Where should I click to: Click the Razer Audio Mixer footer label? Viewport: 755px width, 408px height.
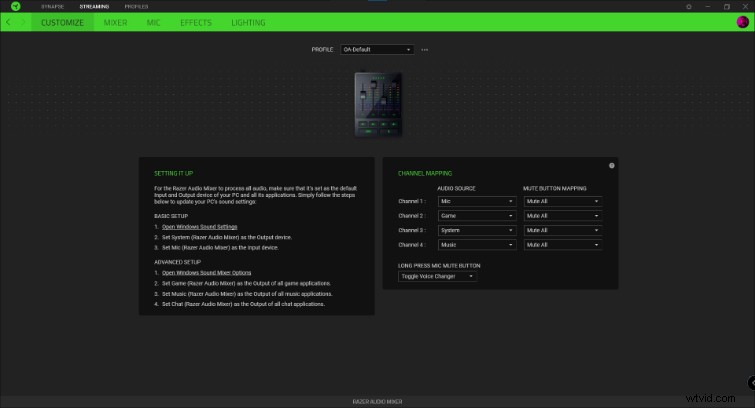pyautogui.click(x=378, y=402)
